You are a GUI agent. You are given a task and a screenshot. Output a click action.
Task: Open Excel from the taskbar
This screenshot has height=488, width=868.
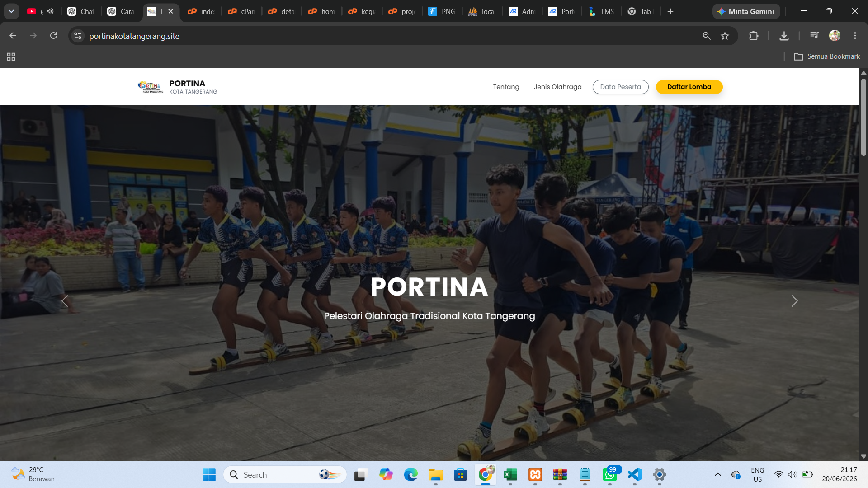(x=510, y=474)
